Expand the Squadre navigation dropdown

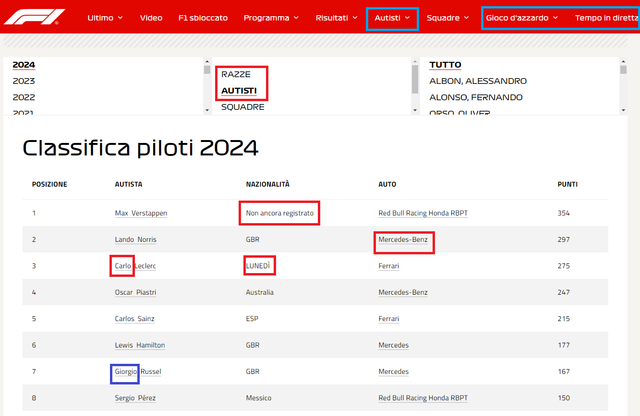(448, 18)
